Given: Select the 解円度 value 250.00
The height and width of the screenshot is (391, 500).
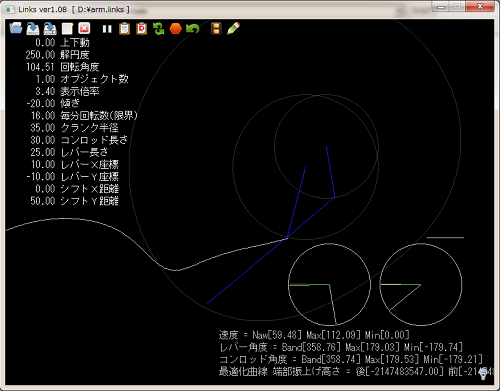Looking at the screenshot, I should click(x=40, y=55).
